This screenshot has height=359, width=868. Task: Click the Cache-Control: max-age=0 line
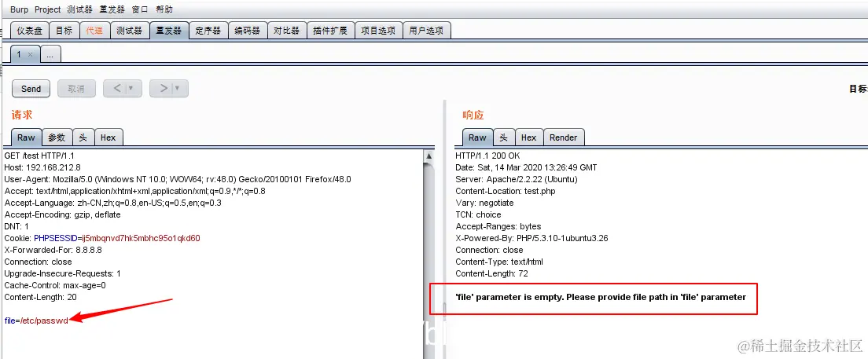pos(55,285)
